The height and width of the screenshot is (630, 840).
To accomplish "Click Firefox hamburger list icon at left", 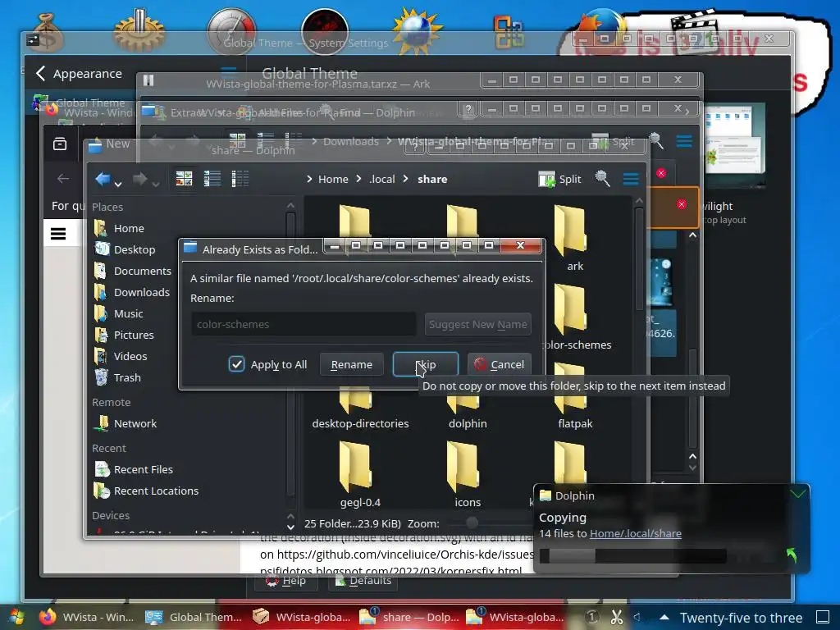I will (58, 234).
